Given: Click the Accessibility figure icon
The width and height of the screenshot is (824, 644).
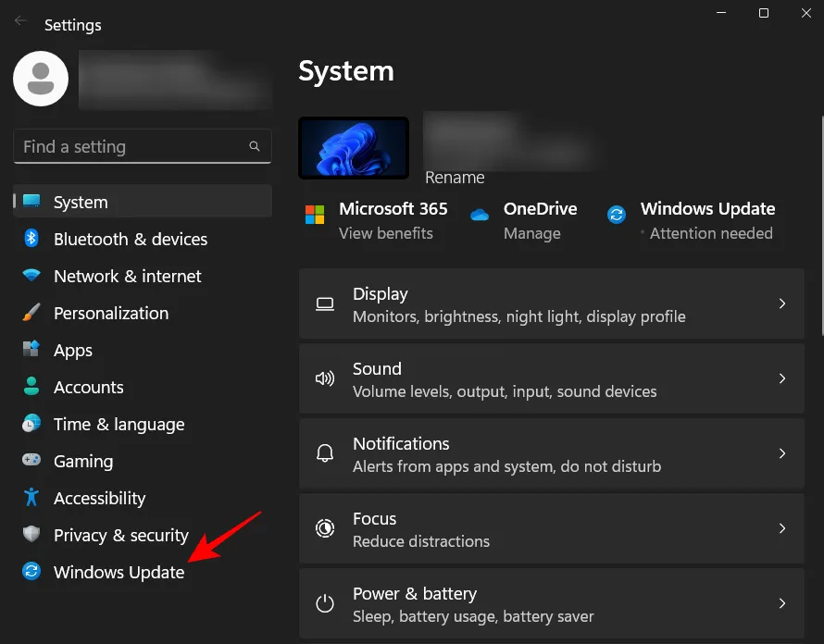Looking at the screenshot, I should 31,498.
